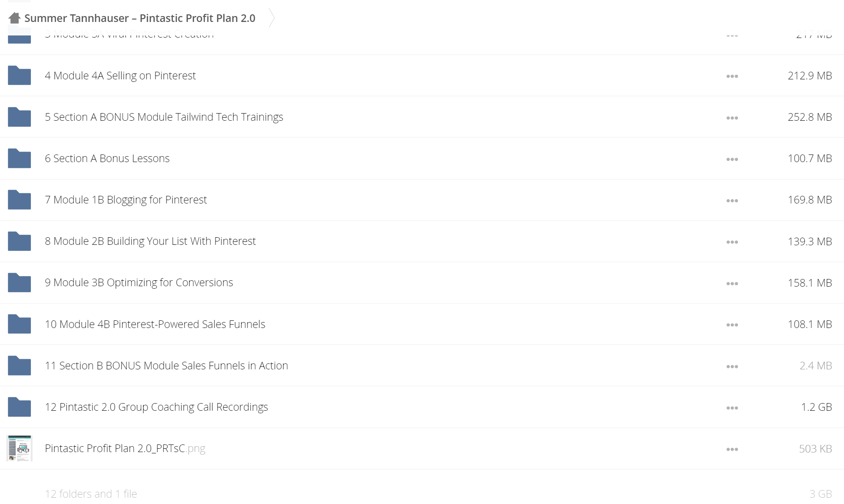Screen dimensions: 844x504
Task: Click folder icon for Sales Funnels in Action
Action: [x=19, y=366]
